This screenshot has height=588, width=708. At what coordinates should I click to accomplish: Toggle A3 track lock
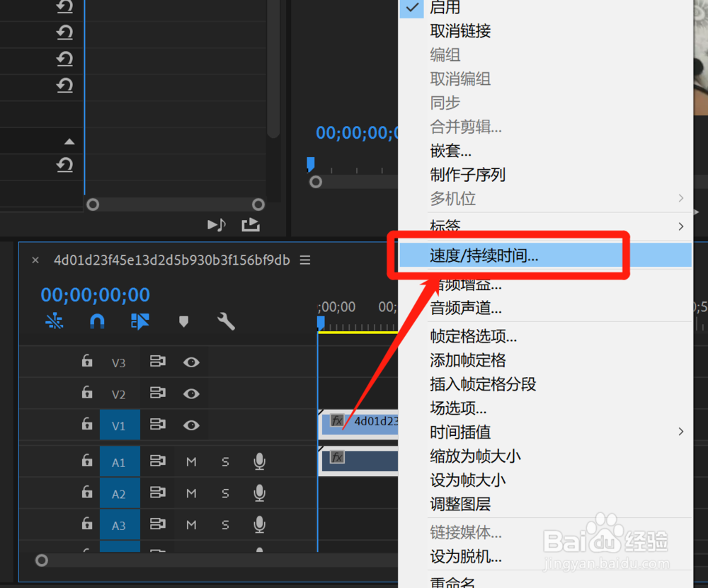86,524
